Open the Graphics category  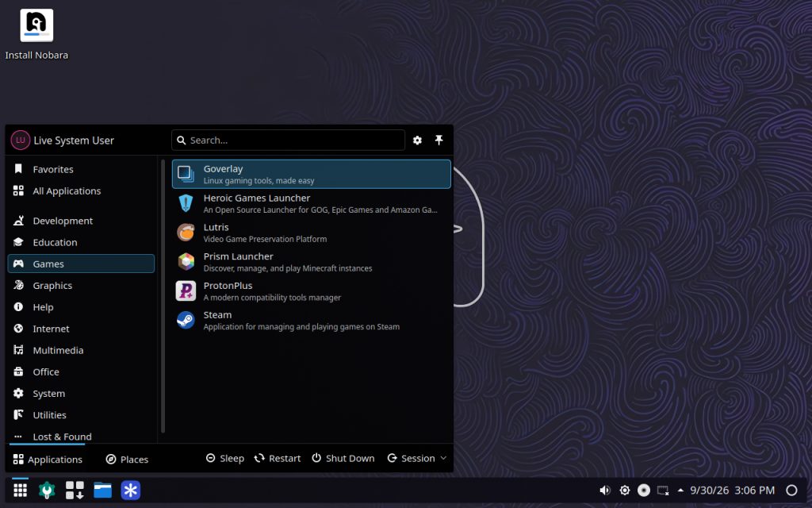pos(81,286)
